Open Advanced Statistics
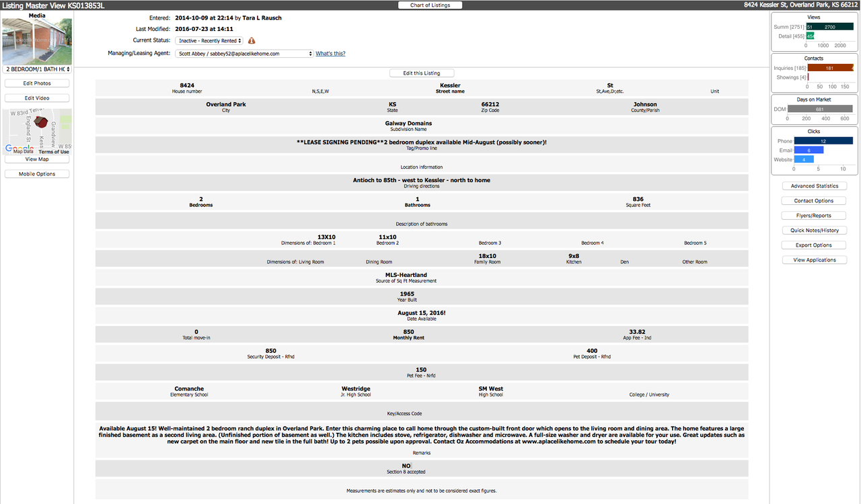The height and width of the screenshot is (504, 861). click(814, 186)
